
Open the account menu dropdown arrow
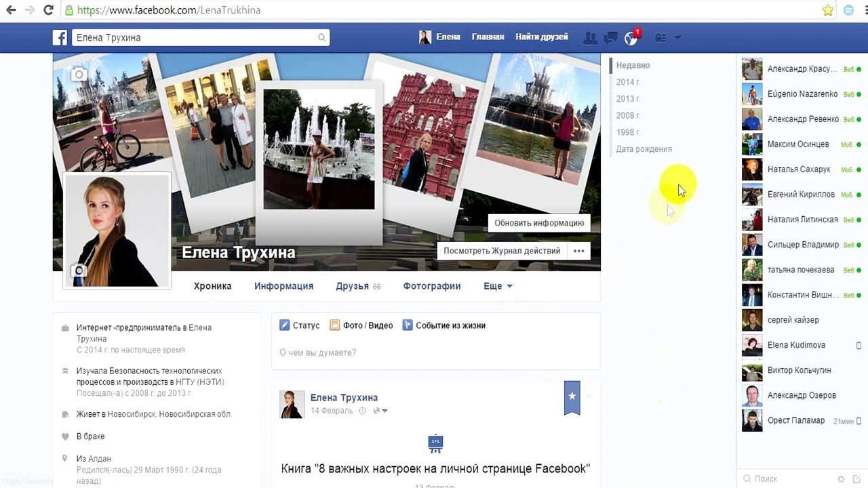tap(677, 38)
